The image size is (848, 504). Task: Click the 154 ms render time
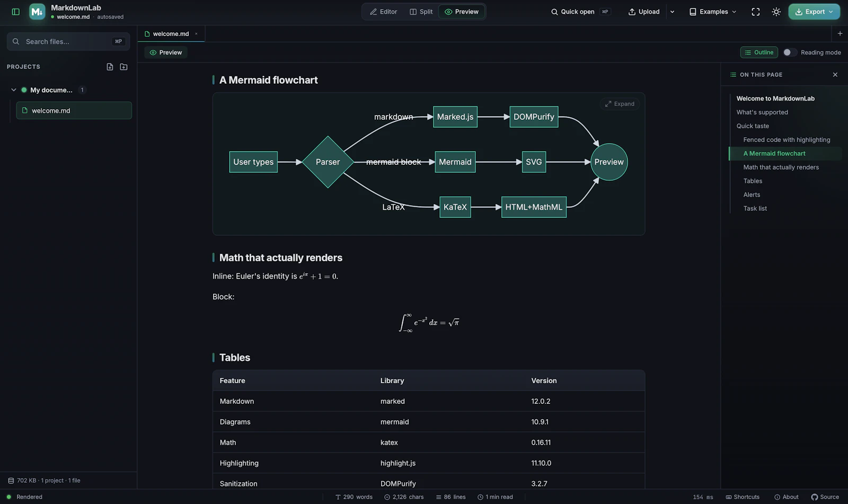(x=703, y=497)
